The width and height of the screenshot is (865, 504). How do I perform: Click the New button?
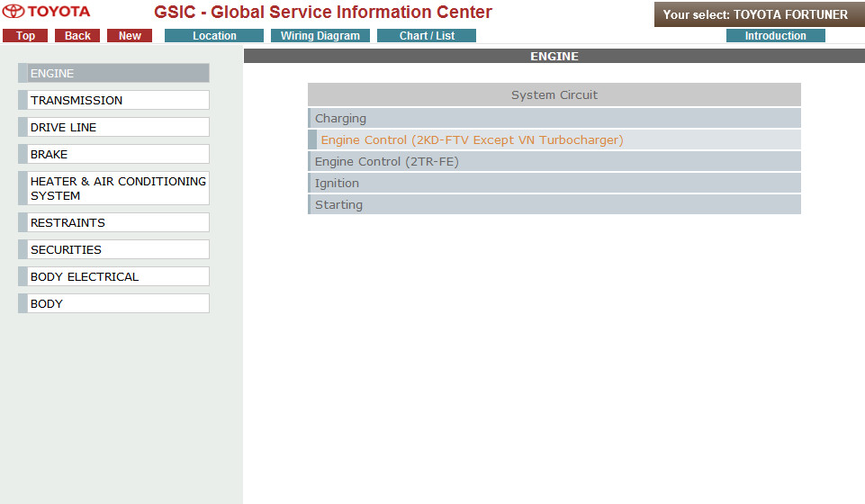(x=130, y=36)
